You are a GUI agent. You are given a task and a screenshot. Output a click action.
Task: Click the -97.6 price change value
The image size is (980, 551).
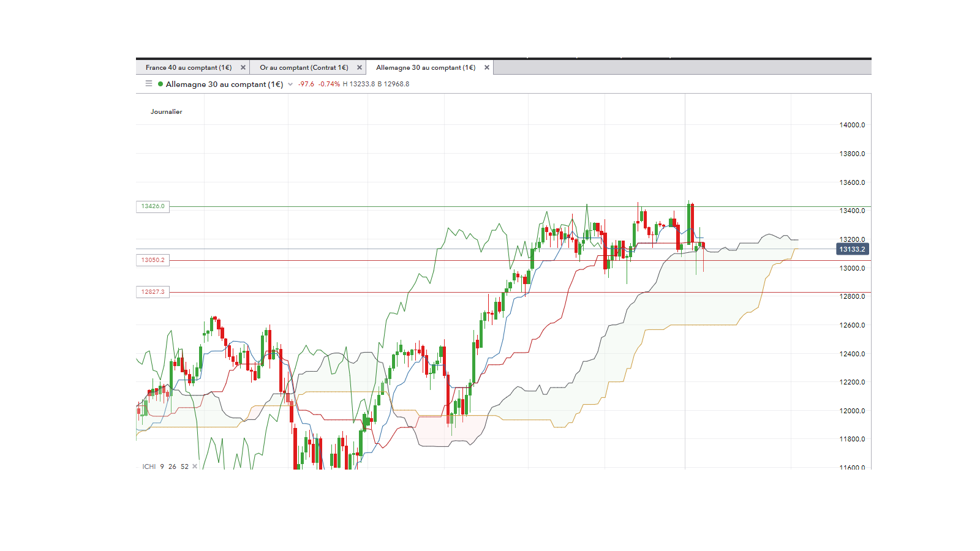click(x=306, y=84)
